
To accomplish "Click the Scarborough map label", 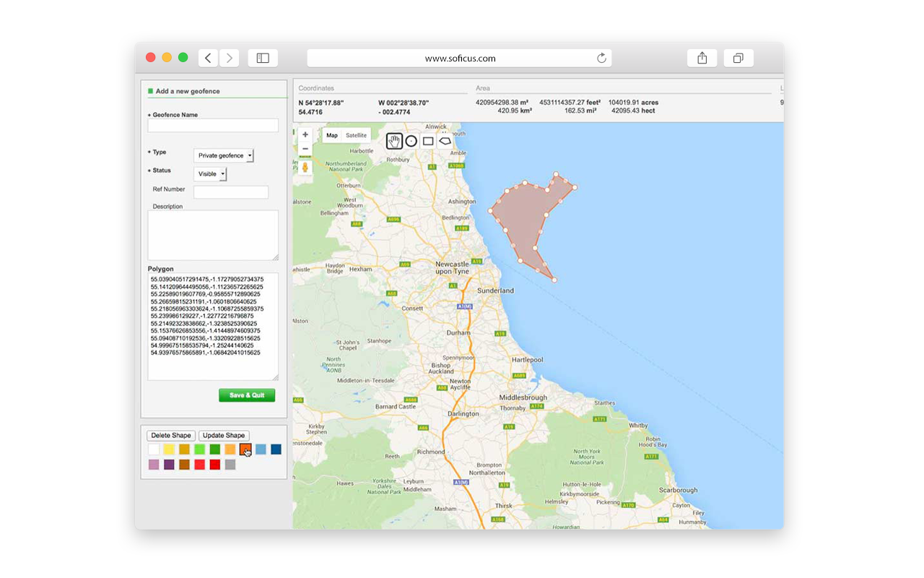I will (x=678, y=491).
